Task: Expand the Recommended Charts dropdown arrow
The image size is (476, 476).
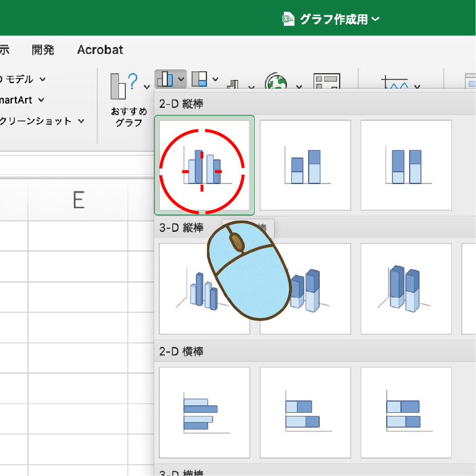Action: pos(147,87)
